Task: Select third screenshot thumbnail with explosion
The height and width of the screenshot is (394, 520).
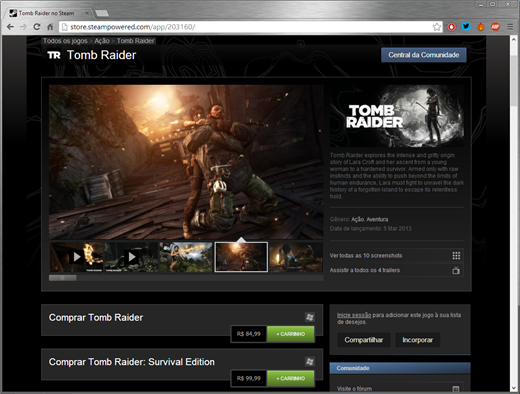Action: pos(186,257)
